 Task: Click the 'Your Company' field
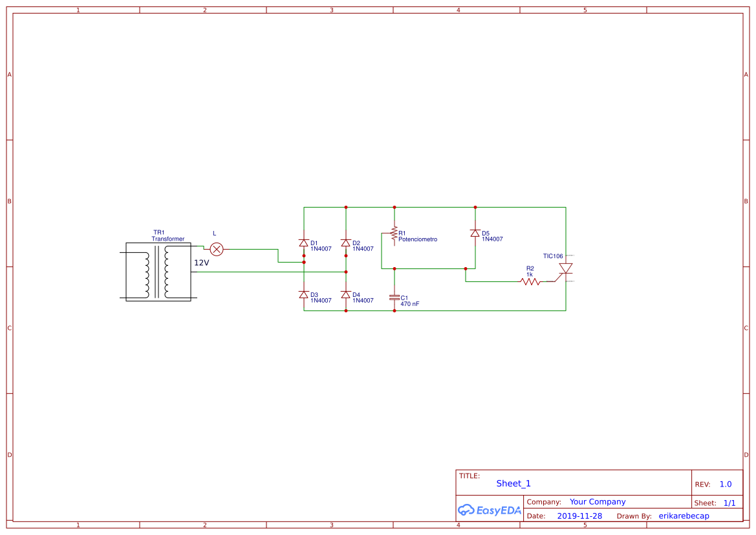click(x=598, y=502)
